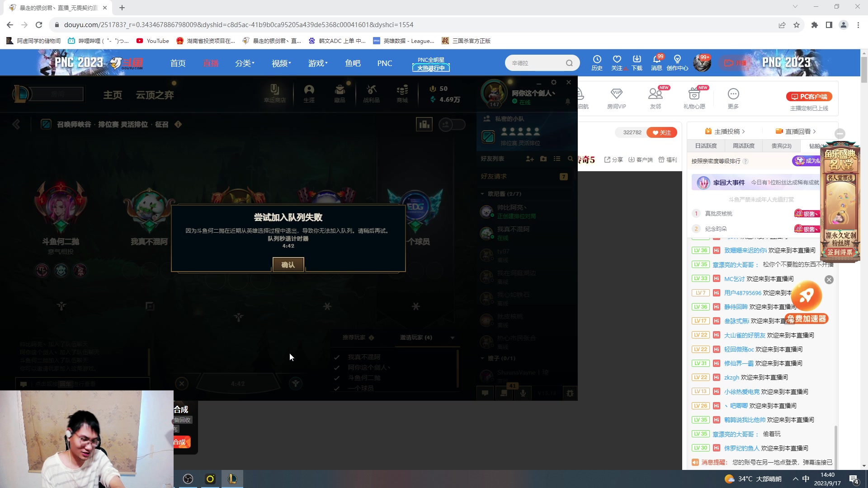The height and width of the screenshot is (488, 868).
Task: Click the red 关注 follow button
Action: click(661, 132)
